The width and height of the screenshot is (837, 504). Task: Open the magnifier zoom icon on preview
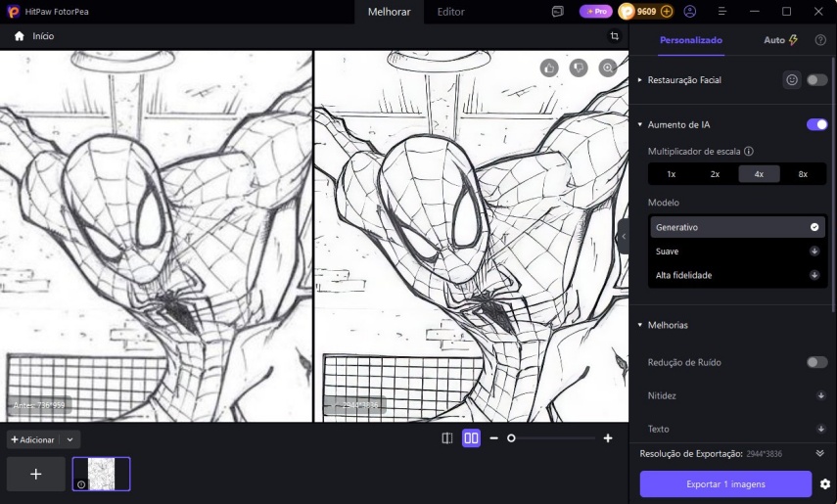click(608, 68)
